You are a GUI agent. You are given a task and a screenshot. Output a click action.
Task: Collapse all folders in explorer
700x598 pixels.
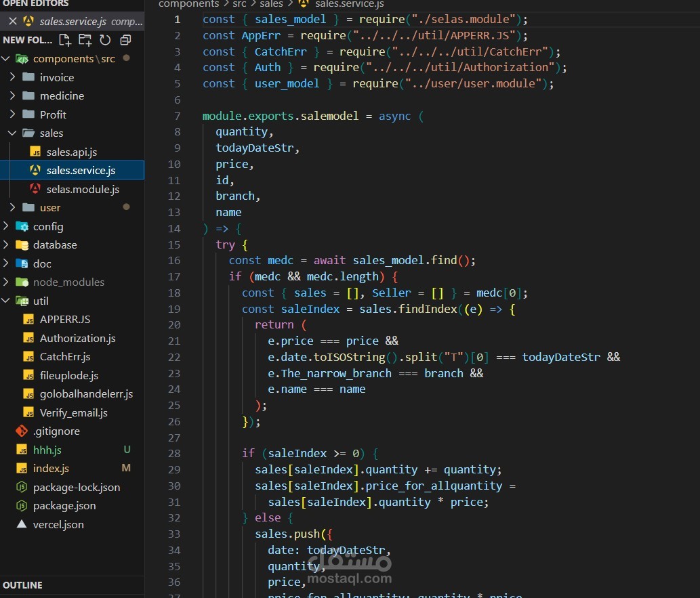tap(125, 40)
